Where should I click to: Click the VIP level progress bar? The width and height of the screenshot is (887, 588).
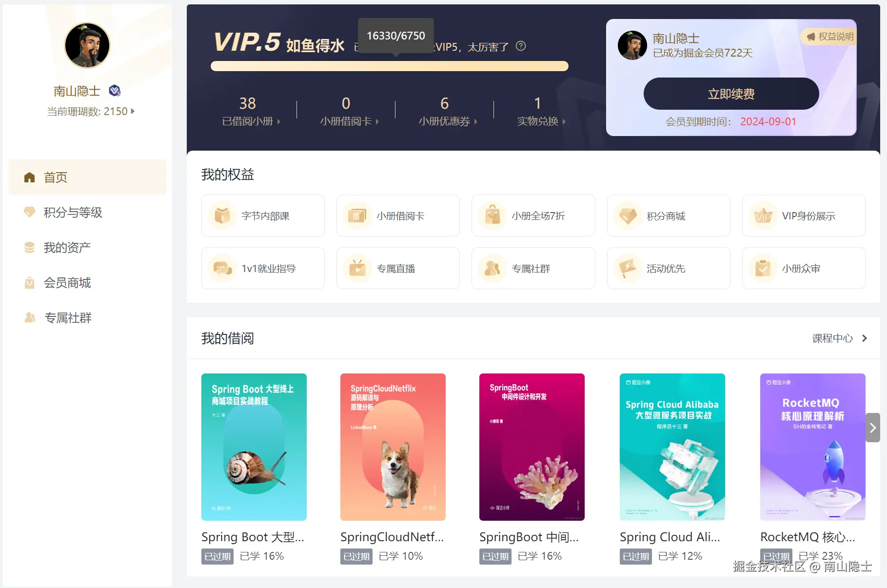(390, 66)
